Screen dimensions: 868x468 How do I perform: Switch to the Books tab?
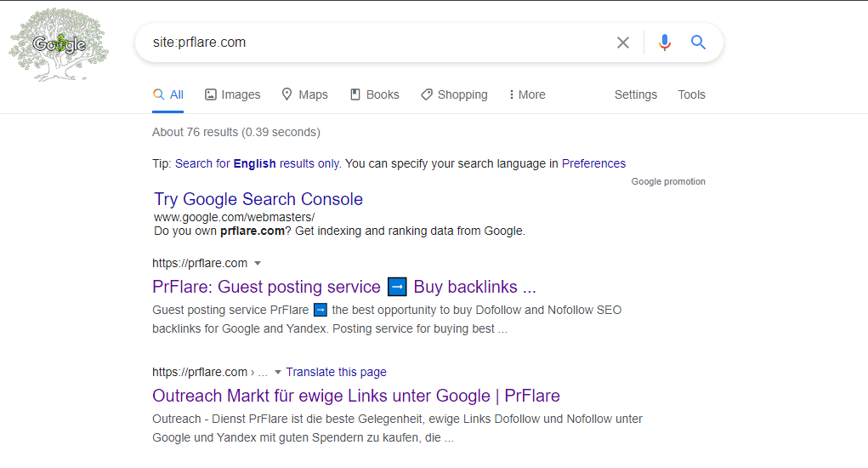374,94
